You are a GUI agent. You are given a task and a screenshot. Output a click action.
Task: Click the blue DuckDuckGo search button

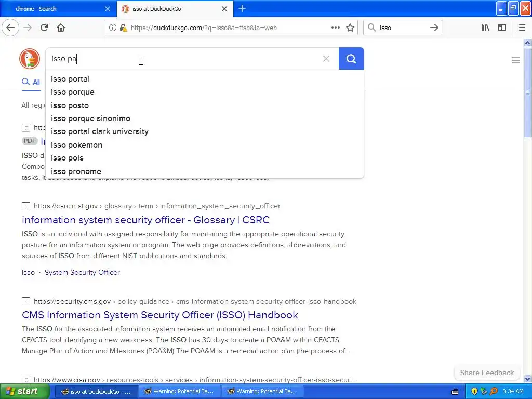[351, 59]
